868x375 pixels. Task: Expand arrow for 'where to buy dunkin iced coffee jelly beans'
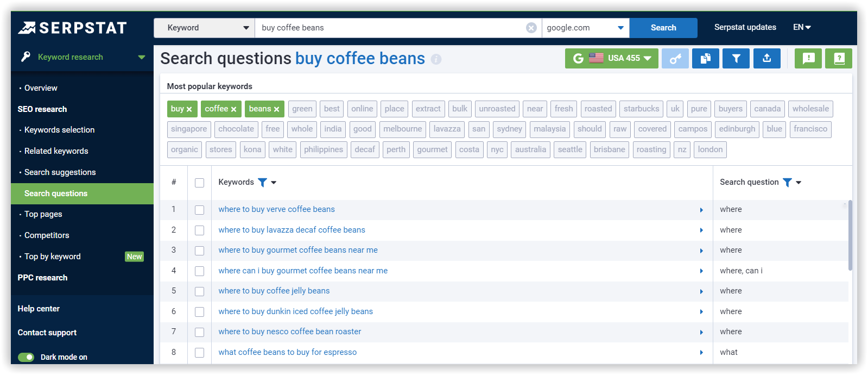point(701,312)
